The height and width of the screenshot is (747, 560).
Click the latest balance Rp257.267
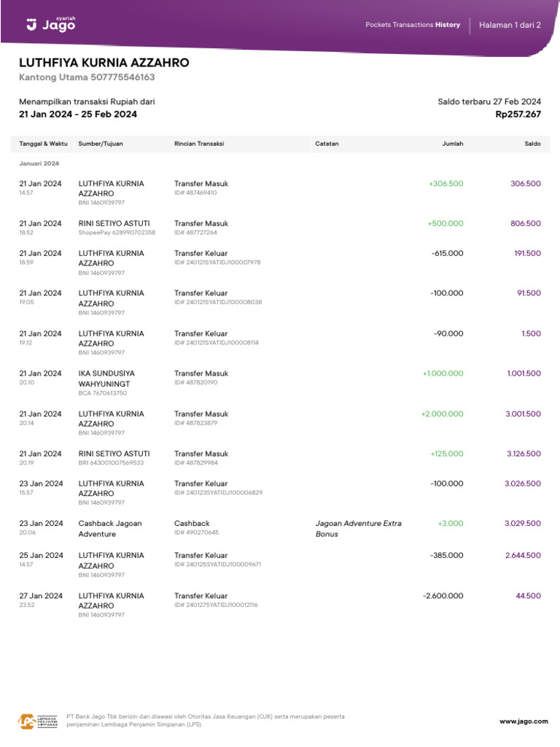point(518,115)
